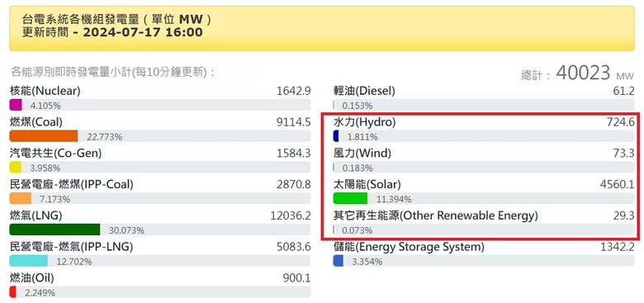Click the yellow header banner title

pos(117,19)
